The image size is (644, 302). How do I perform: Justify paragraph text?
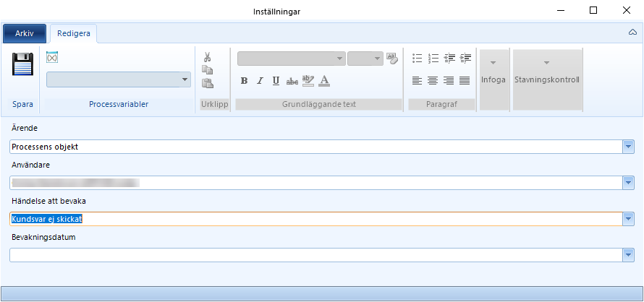[x=465, y=81]
